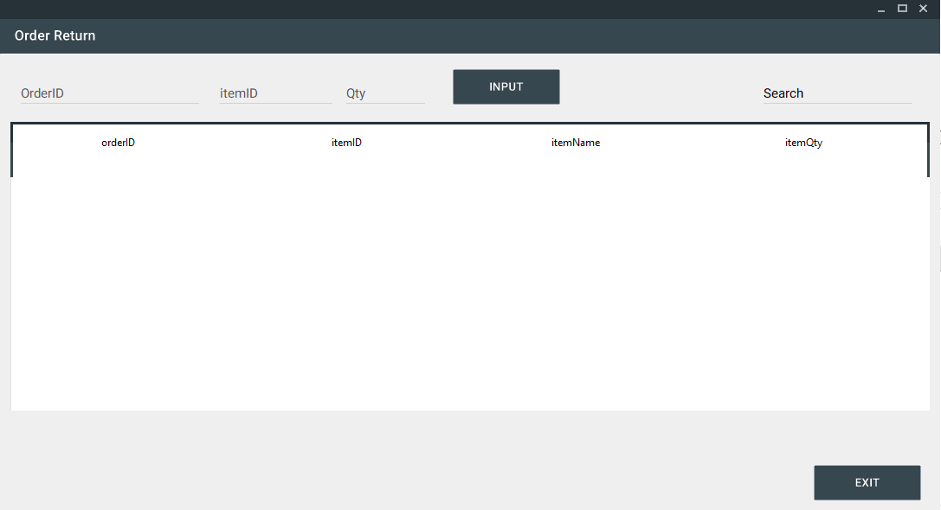
Task: Focus the itemID text field
Action: [275, 93]
